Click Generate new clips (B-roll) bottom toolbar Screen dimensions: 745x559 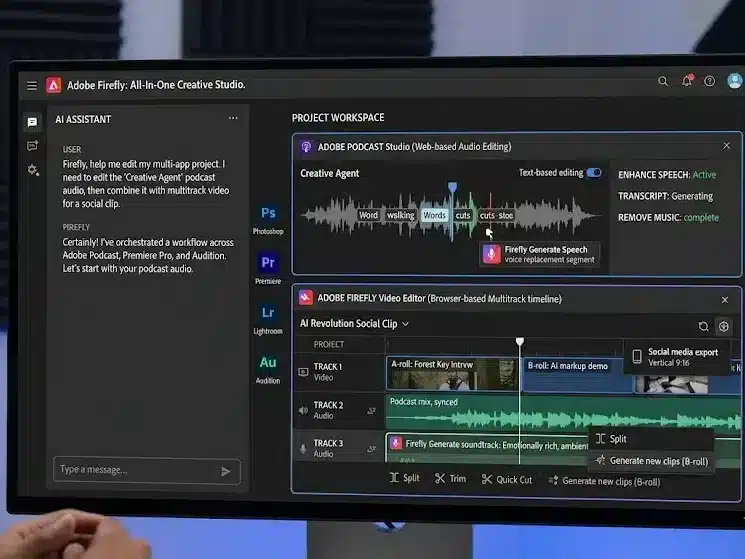point(604,481)
